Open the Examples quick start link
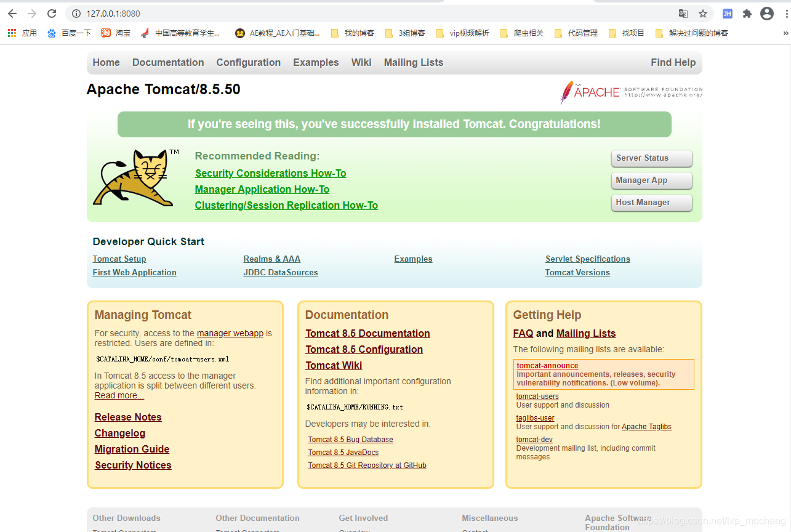Screen dimensions: 791x532 pyautogui.click(x=414, y=259)
